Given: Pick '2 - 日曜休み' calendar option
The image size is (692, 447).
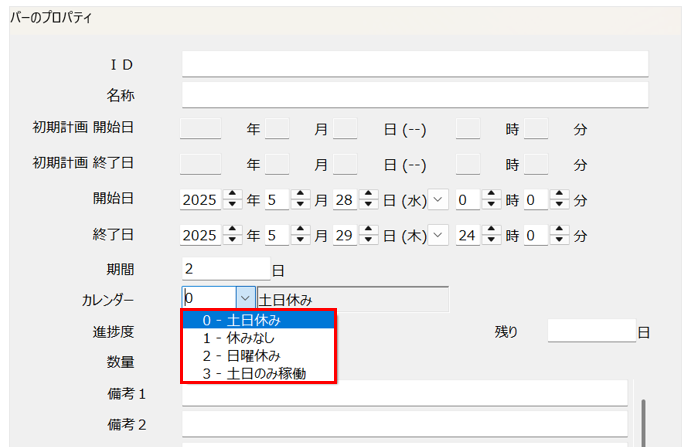Looking at the screenshot, I should point(259,356).
